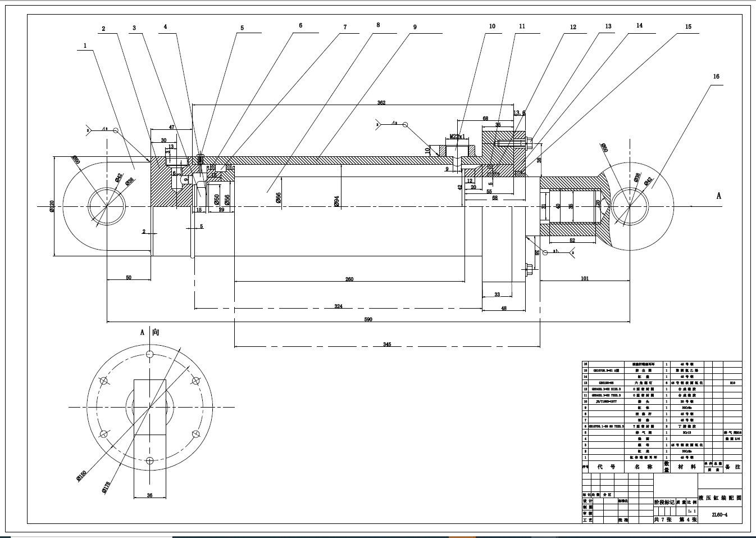Select the 名称 column header
The height and width of the screenshot is (538, 756).
644,467
